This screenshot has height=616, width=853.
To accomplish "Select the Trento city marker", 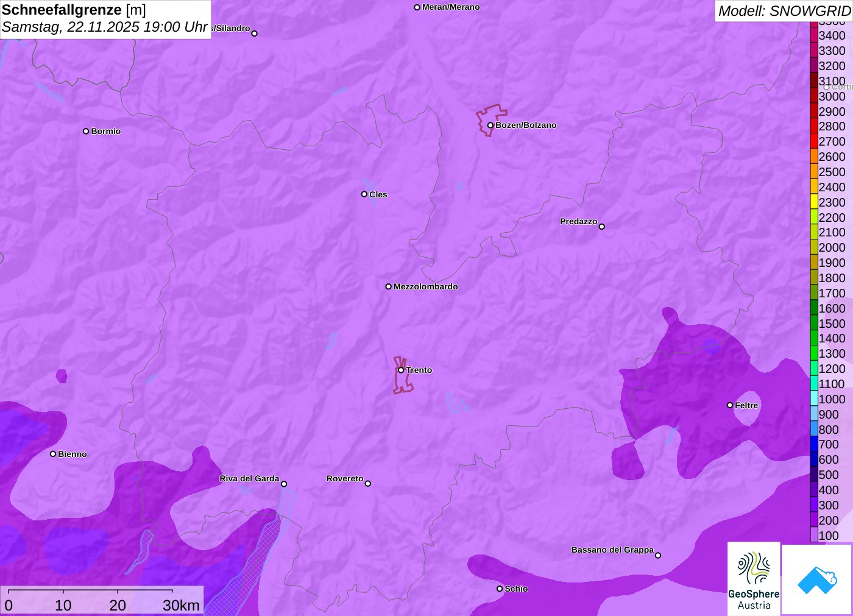I will pos(401,370).
